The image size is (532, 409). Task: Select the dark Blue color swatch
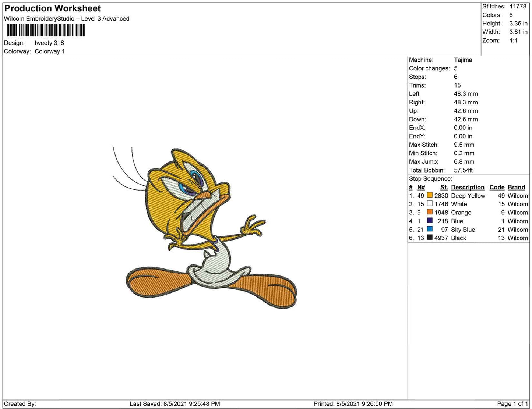click(430, 221)
